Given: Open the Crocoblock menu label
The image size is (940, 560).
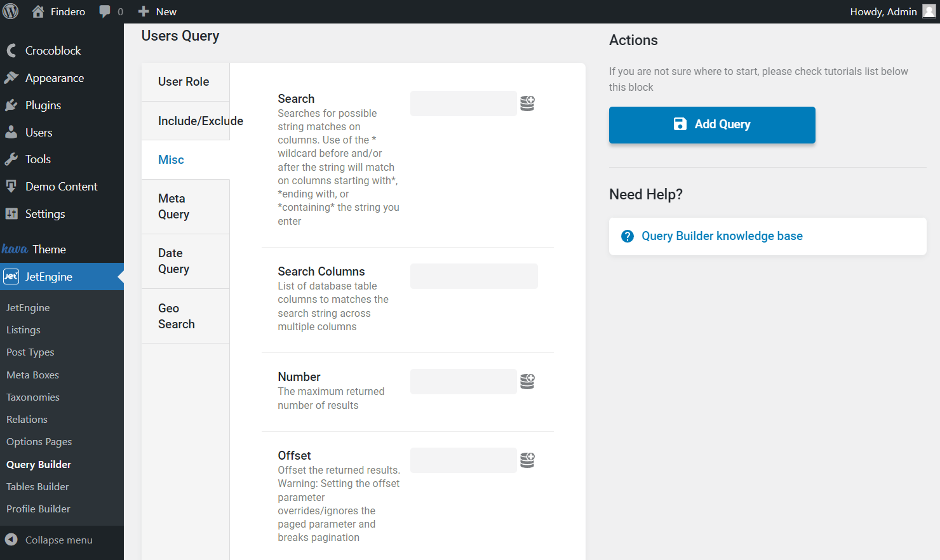Looking at the screenshot, I should [x=53, y=50].
